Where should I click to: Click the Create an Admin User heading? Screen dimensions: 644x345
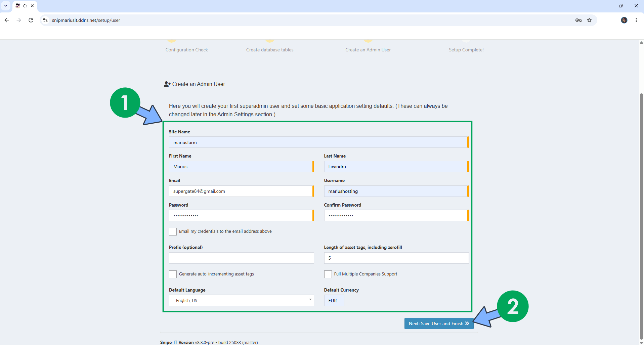pos(195,84)
